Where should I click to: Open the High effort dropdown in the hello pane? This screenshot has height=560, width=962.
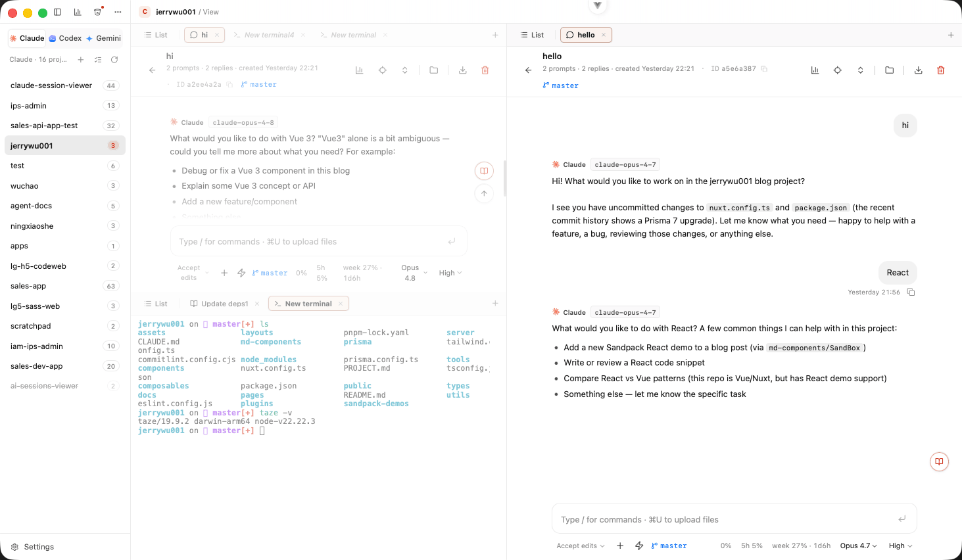[x=901, y=546]
